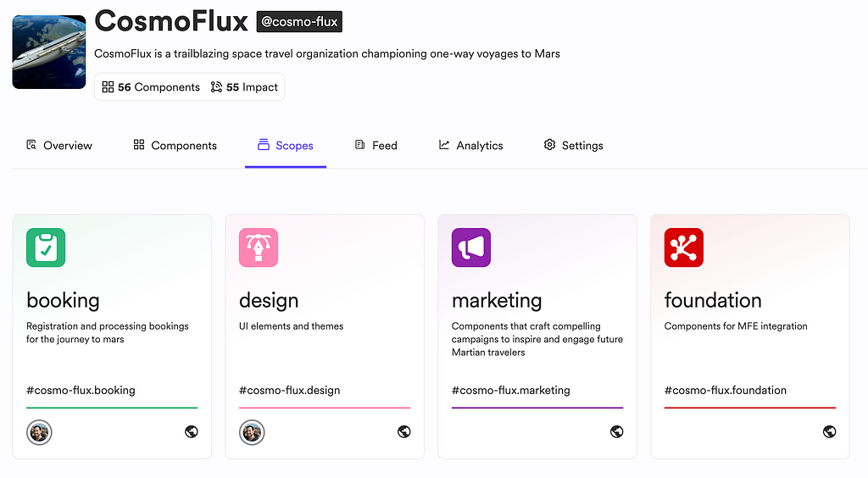Screen dimensions: 868x478
Task: Click the CosmoFlux organization description text
Action: (x=327, y=53)
